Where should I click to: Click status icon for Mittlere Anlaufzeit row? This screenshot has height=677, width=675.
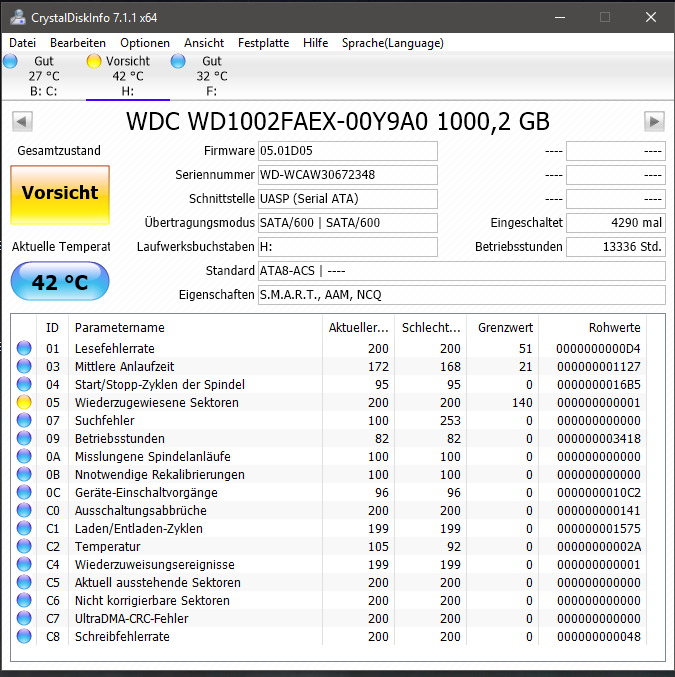coord(24,366)
